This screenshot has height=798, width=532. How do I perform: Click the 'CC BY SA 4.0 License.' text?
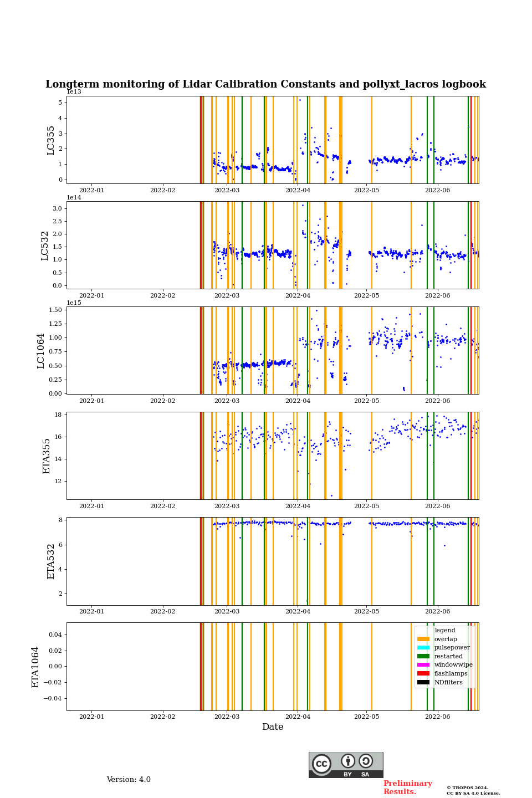[x=473, y=793]
